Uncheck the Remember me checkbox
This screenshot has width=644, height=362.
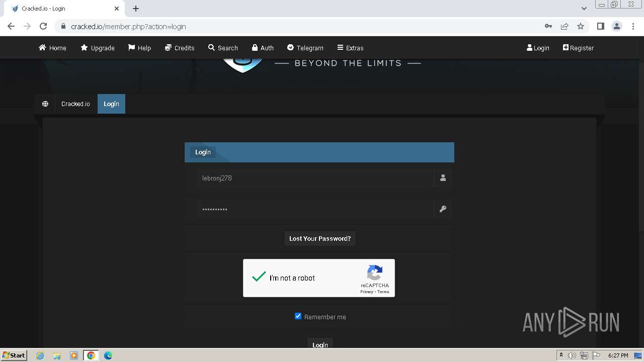tap(298, 316)
